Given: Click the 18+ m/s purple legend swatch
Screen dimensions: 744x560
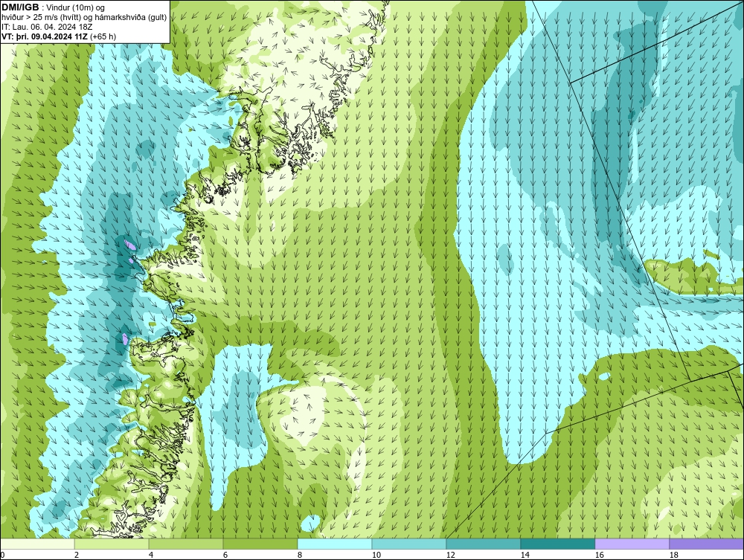Looking at the screenshot, I should 706,544.
